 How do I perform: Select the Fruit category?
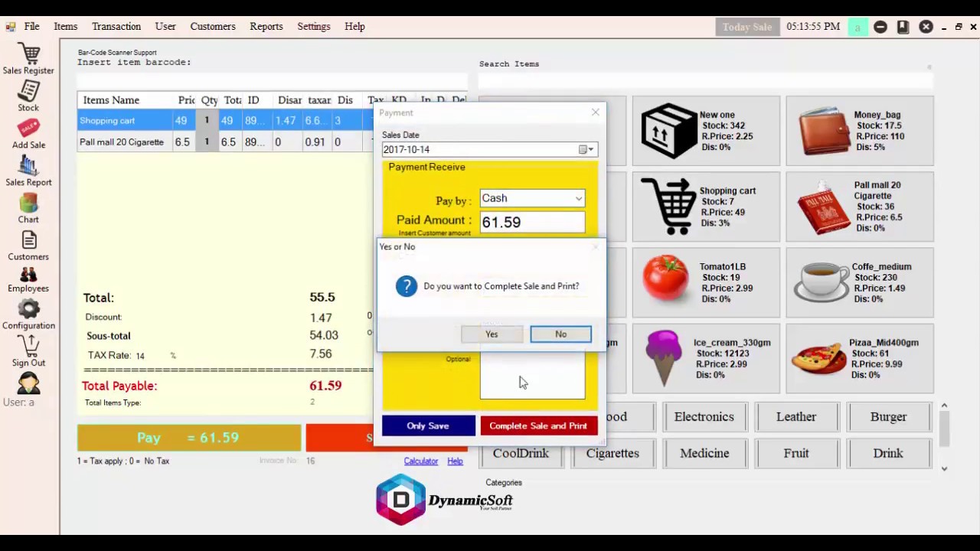(x=796, y=454)
